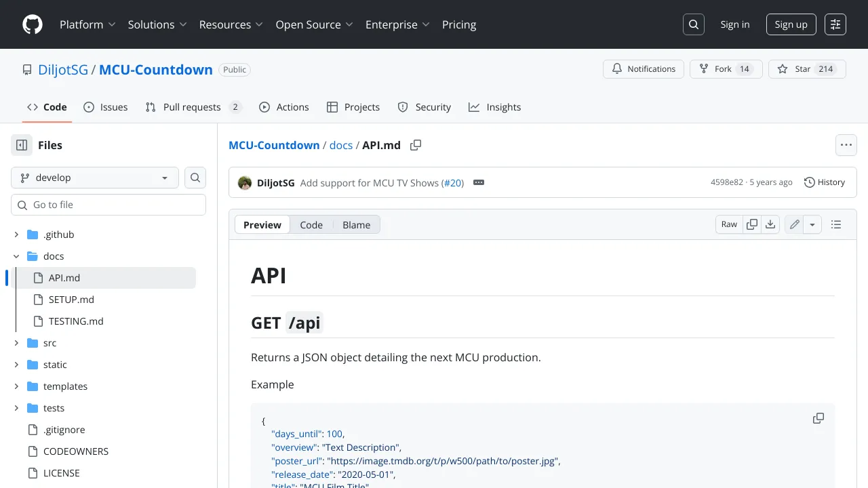
Task: Fork this repository
Action: click(726, 69)
